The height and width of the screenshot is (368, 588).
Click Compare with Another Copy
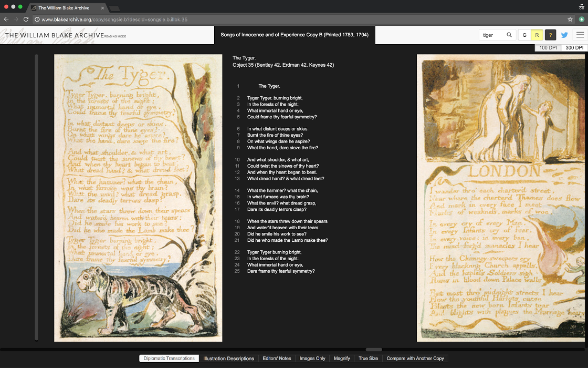(x=415, y=358)
